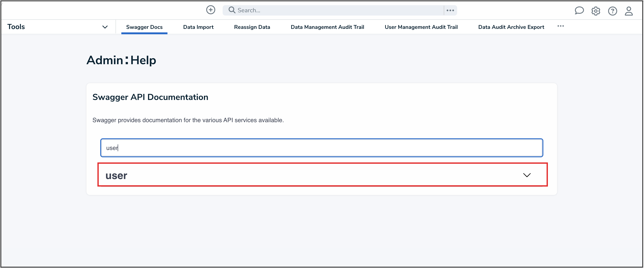Click the magnifying glass search icon
The height and width of the screenshot is (268, 644).
pos(232,10)
